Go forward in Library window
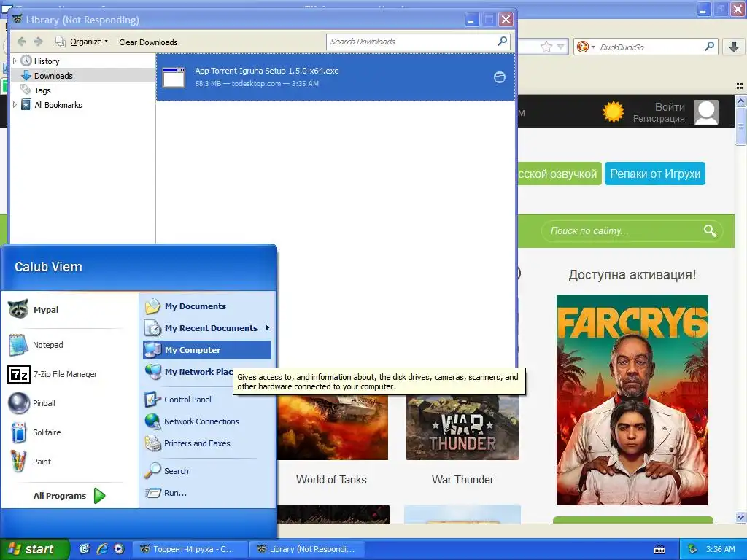 [x=39, y=42]
